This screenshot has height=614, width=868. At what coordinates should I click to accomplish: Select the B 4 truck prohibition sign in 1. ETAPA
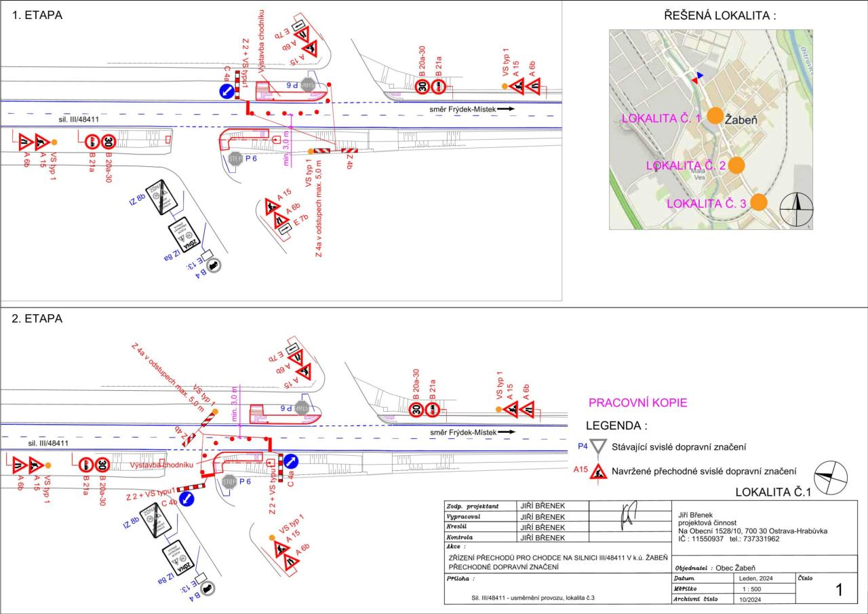213,267
